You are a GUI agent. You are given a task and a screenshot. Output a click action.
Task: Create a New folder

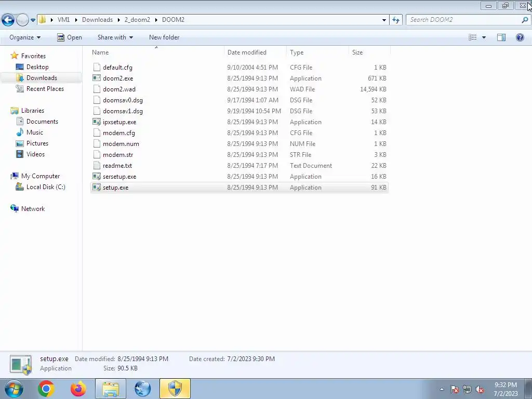pos(164,37)
